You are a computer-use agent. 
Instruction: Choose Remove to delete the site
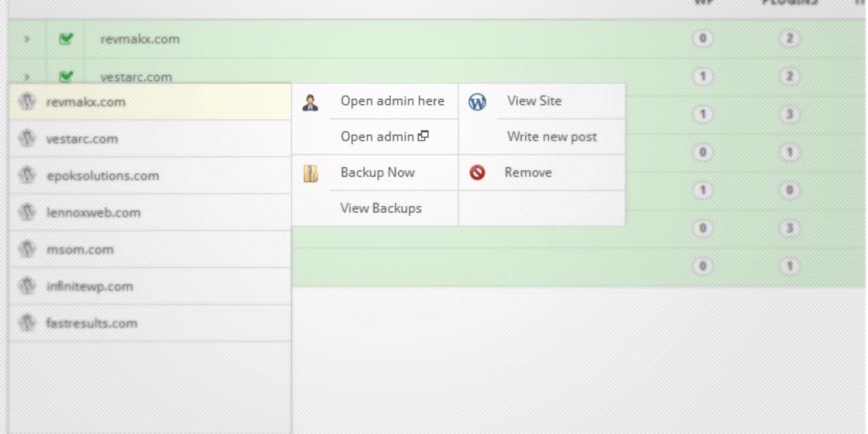click(528, 173)
